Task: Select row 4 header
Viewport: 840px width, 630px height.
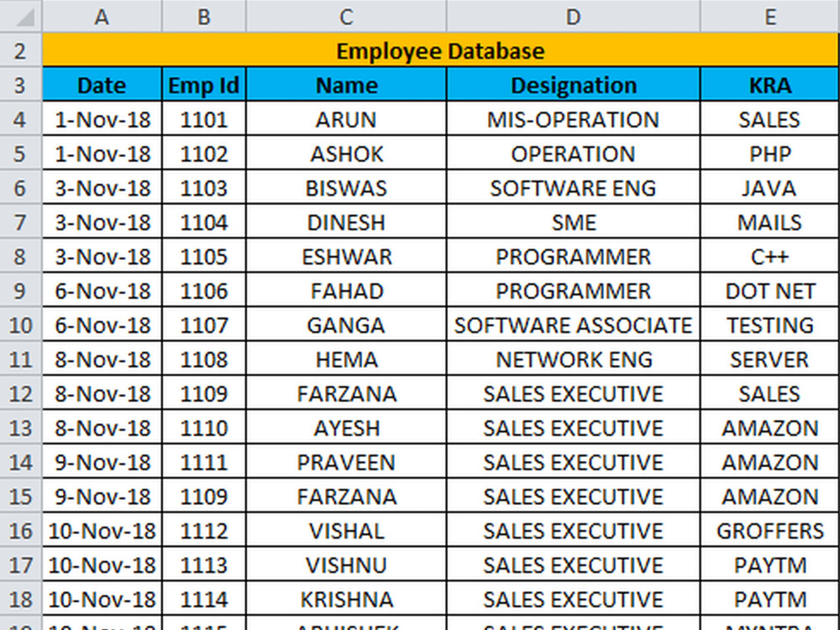Action: tap(21, 119)
